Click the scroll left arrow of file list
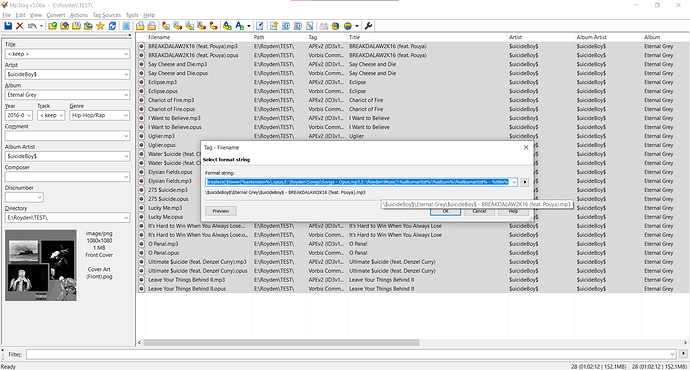The height and width of the screenshot is (370, 690). pos(139,342)
